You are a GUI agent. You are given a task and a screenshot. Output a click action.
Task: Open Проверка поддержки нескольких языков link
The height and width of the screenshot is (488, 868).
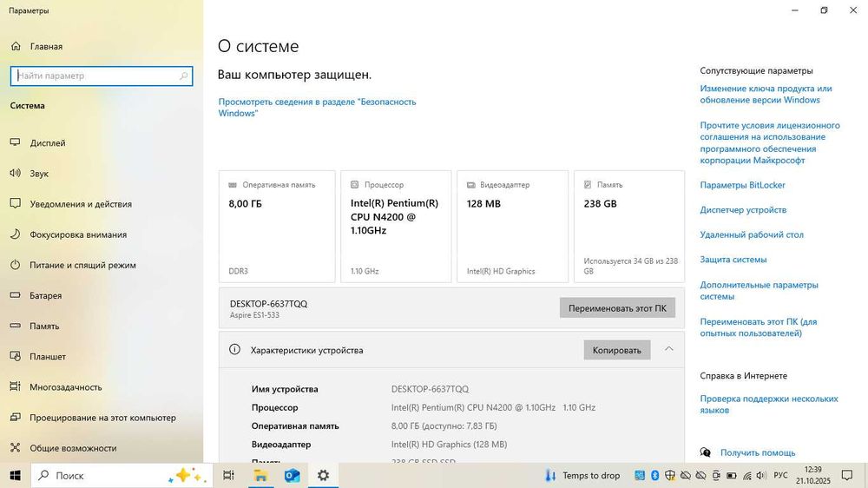coord(769,405)
